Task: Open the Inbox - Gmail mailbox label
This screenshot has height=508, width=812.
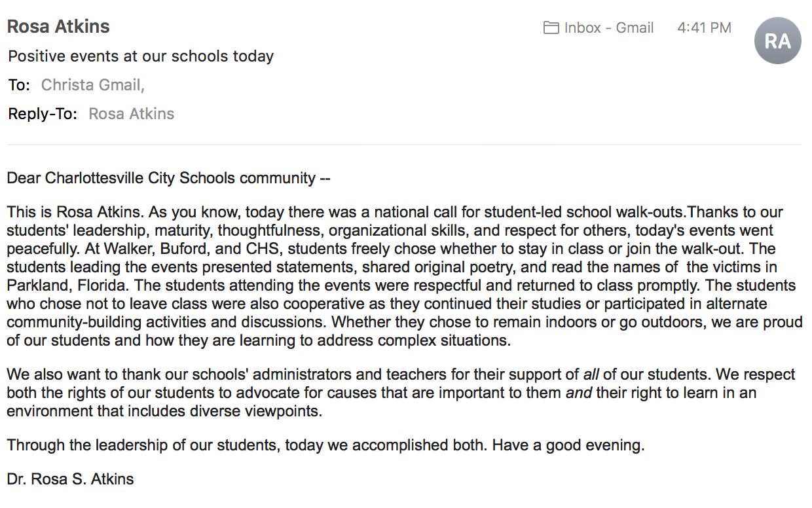Action: [608, 27]
